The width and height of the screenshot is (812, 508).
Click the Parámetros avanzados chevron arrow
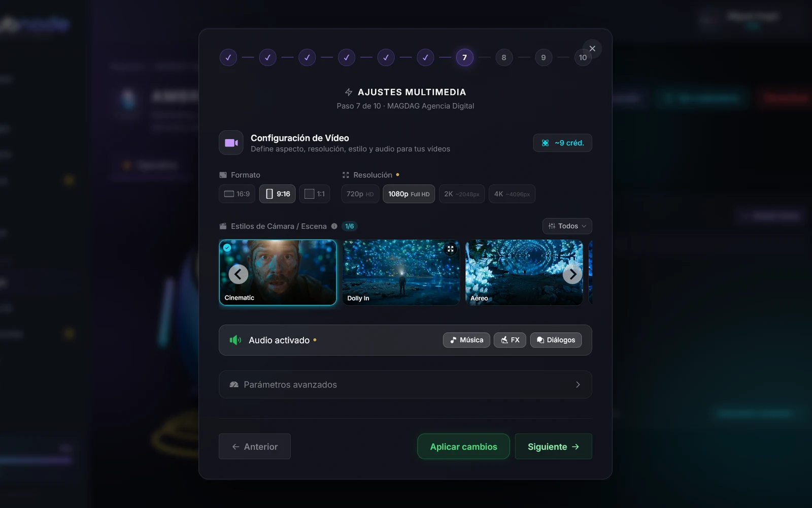tap(578, 385)
